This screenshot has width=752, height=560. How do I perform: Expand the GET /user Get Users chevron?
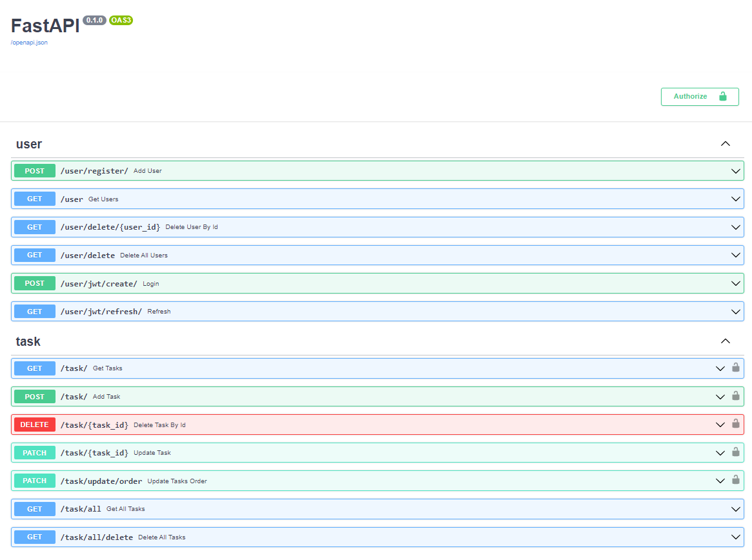(x=735, y=199)
